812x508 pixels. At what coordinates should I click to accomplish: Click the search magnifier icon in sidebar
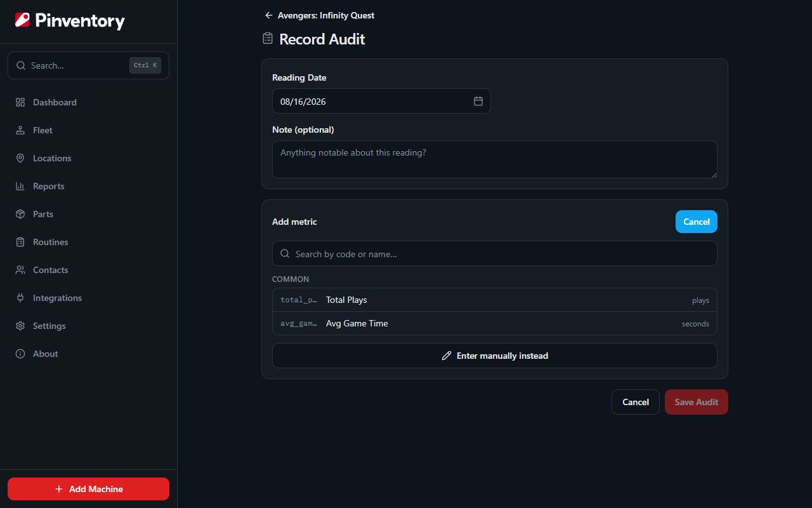[21, 65]
